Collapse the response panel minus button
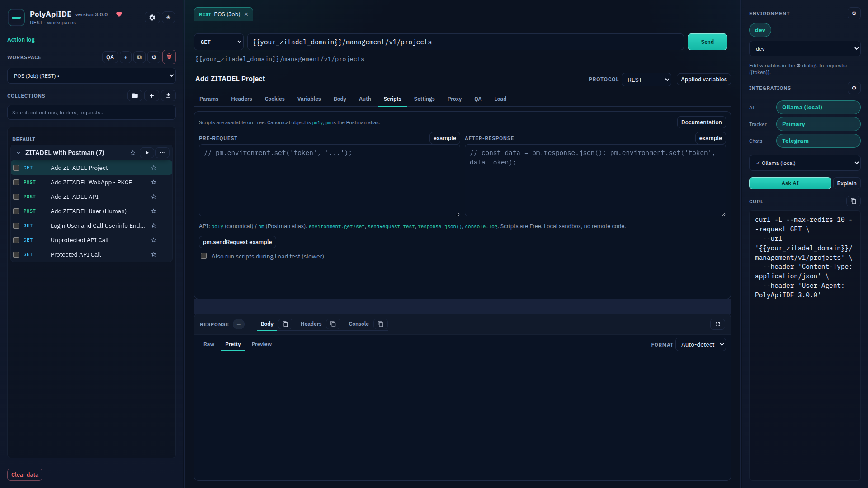Screen dimensions: 868x488 239,324
